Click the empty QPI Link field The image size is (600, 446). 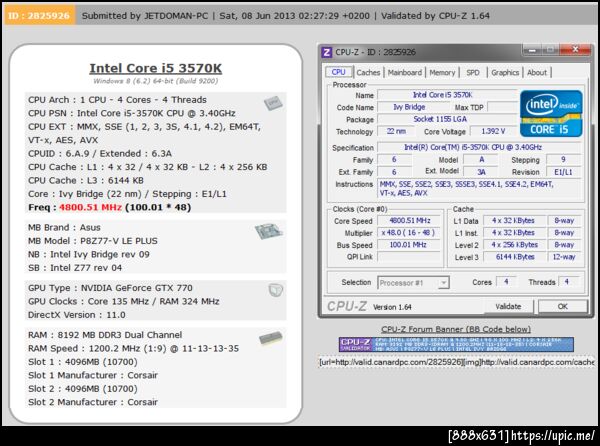coord(409,257)
